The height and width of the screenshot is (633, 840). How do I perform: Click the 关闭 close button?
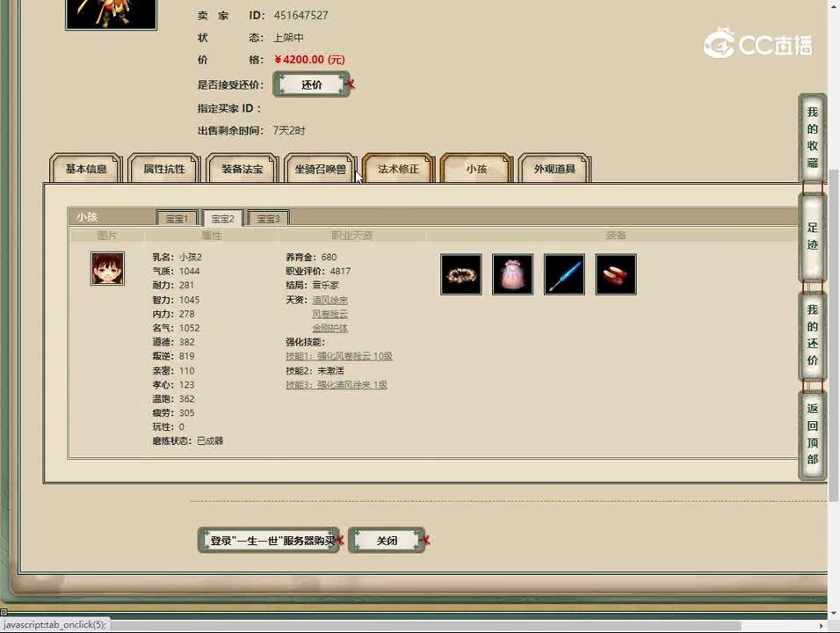pyautogui.click(x=387, y=541)
